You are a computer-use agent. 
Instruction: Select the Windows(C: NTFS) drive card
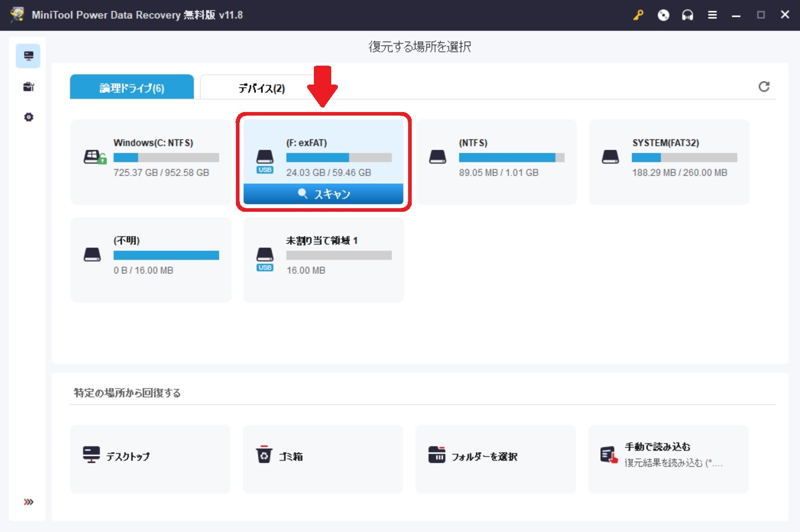151,162
